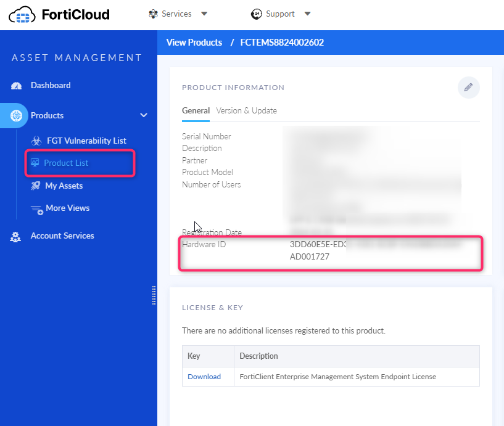Collapse the Products menu chevron
Viewport: 504px width, 426px height.
click(144, 115)
